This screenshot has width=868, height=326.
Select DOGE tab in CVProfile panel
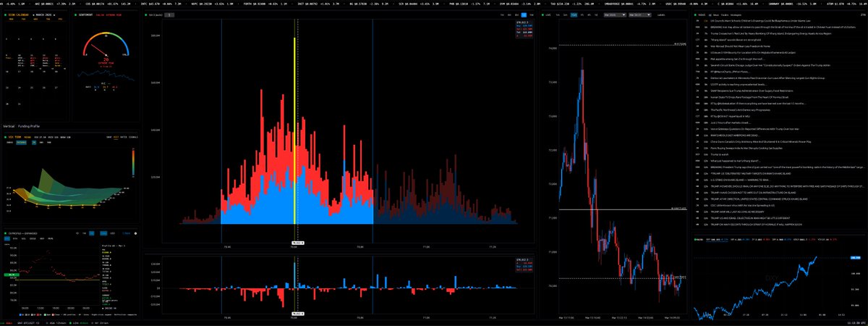point(33,238)
